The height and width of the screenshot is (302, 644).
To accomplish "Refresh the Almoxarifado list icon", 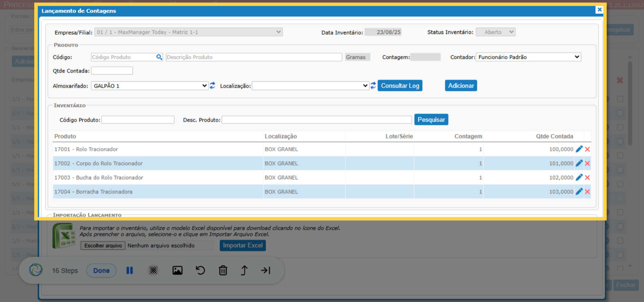I will tap(212, 86).
